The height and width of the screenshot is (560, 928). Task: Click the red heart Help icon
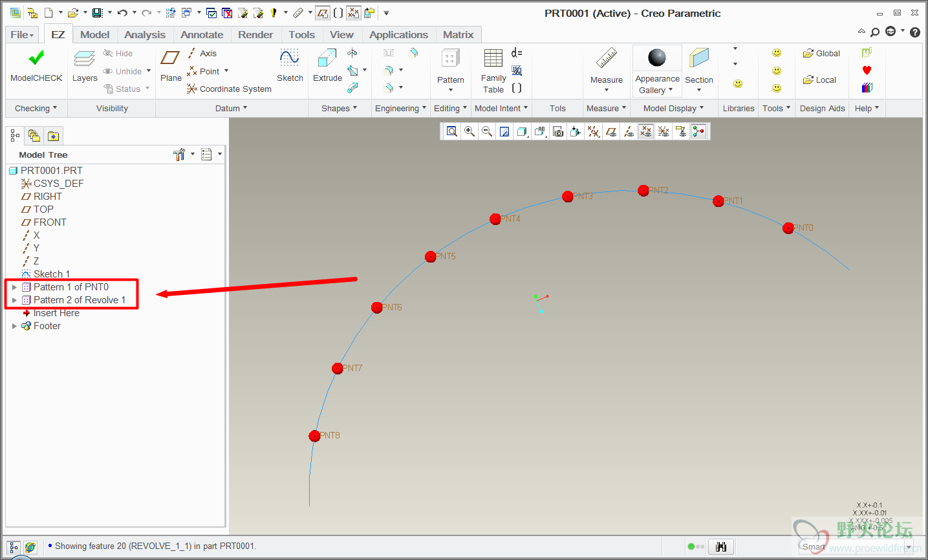(867, 70)
